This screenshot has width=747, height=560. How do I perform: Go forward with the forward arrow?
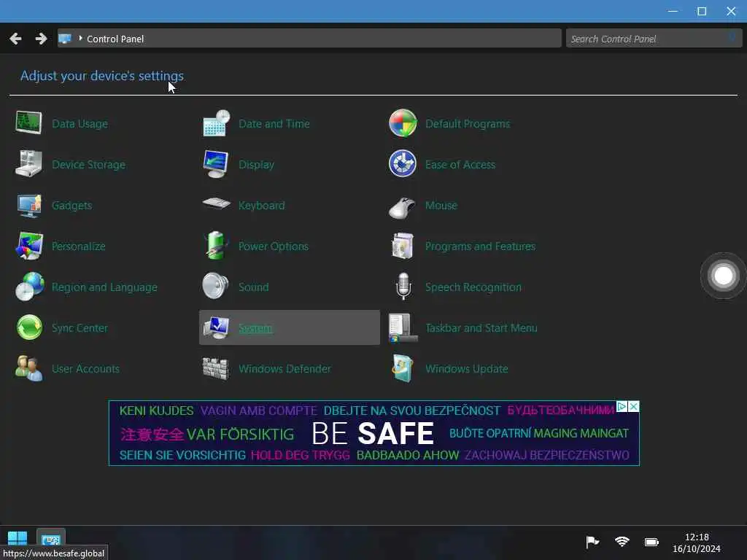pos(41,39)
